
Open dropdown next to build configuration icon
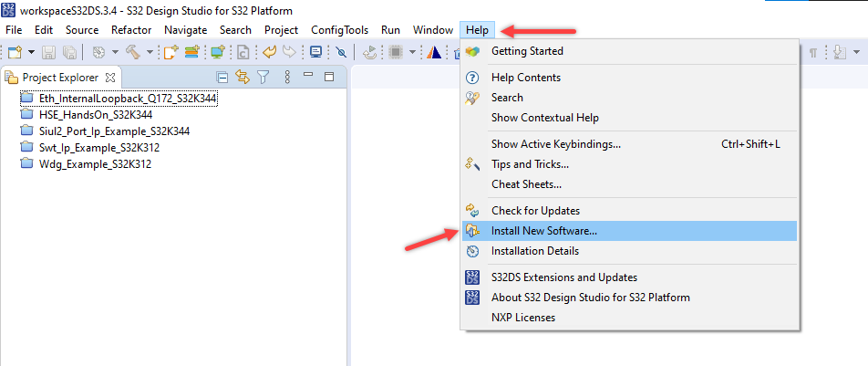click(x=115, y=52)
